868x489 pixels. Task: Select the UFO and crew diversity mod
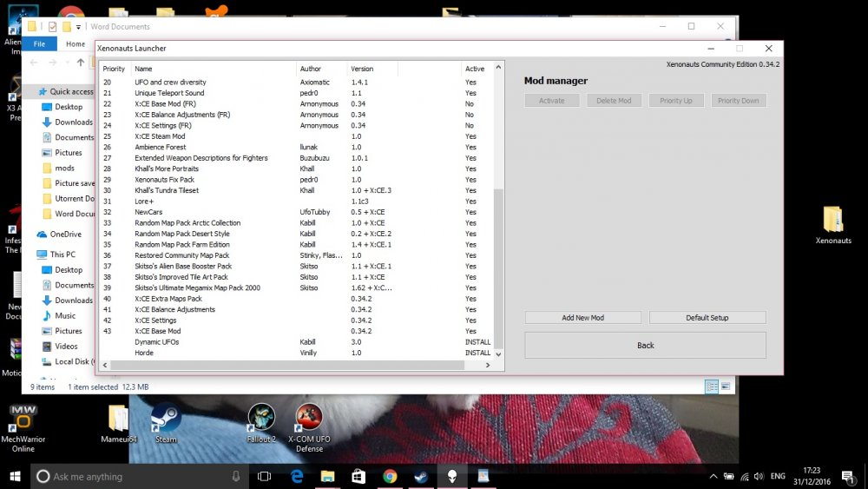296,82
